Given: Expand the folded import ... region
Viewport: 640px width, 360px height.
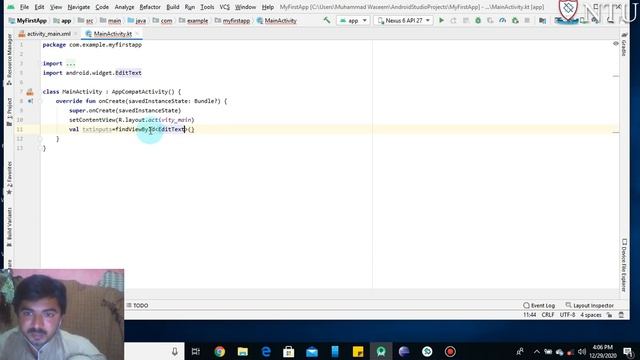Looking at the screenshot, I should [71, 64].
